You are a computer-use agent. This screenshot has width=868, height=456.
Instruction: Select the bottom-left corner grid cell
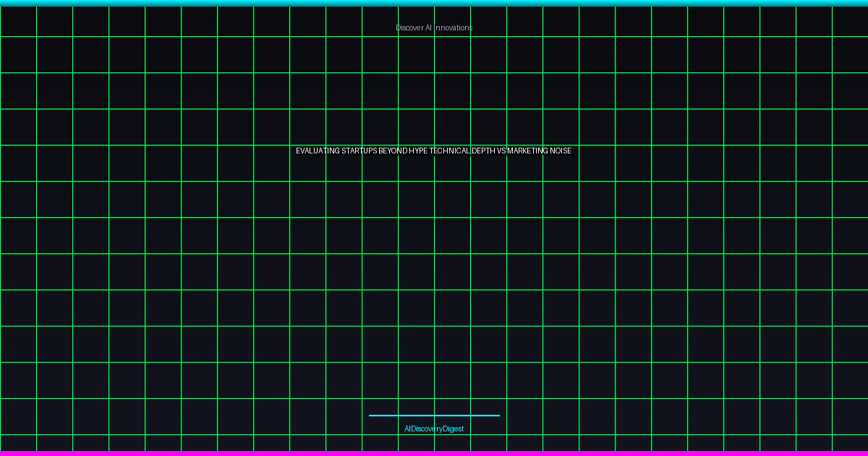coord(18,442)
